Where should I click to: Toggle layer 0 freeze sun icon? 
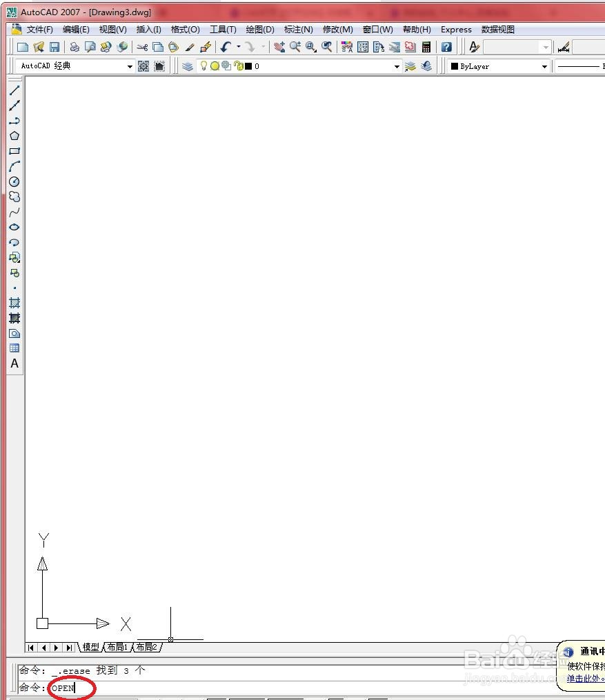click(215, 66)
